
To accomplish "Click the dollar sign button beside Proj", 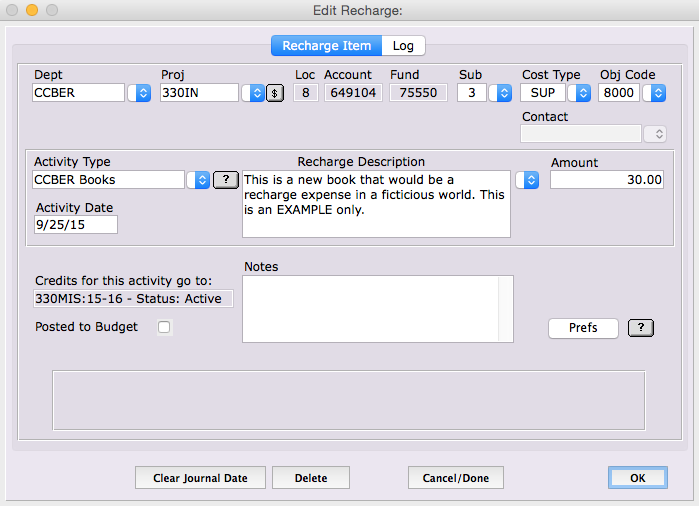I will pyautogui.click(x=274, y=93).
